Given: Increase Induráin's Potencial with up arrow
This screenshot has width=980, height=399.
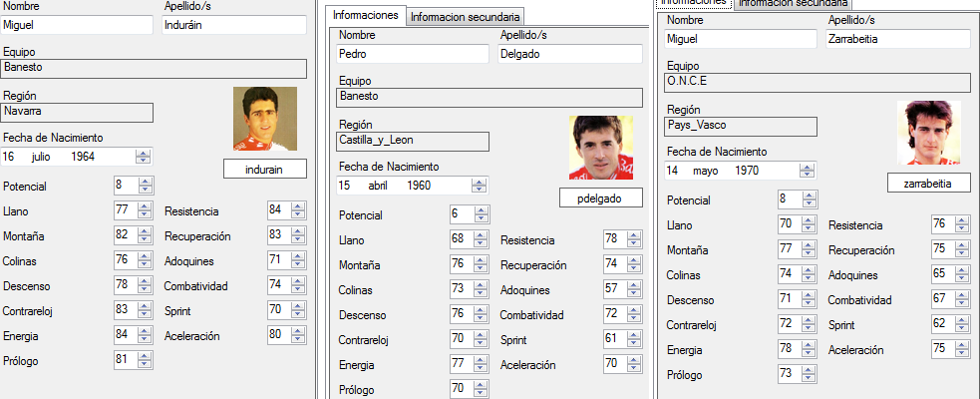Looking at the screenshot, I should [146, 182].
